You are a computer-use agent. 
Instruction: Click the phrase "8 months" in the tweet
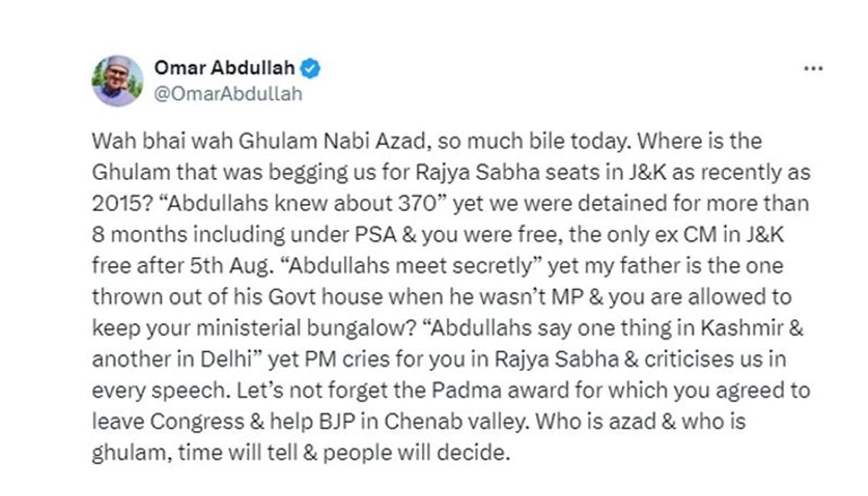click(x=140, y=234)
